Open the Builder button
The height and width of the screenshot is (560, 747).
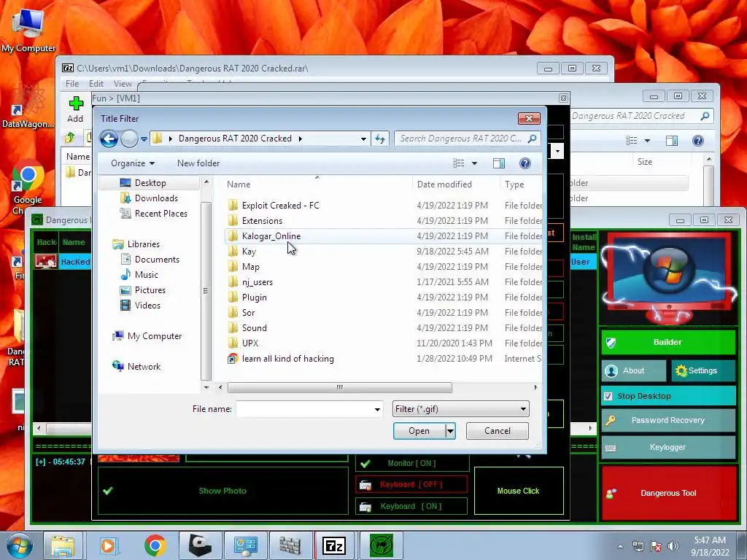(x=668, y=343)
